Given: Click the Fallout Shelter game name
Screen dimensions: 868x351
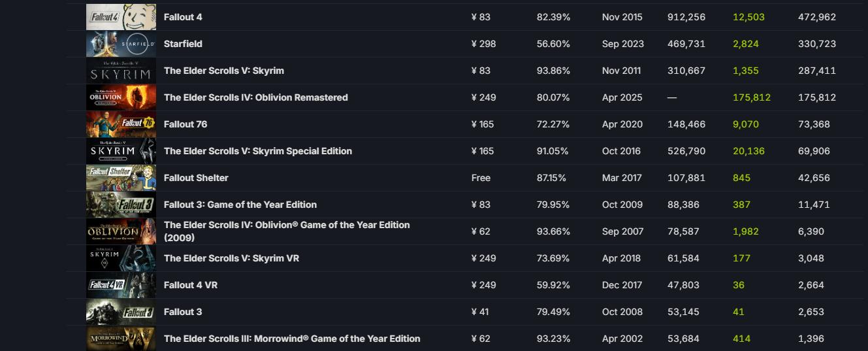Looking at the screenshot, I should [196, 178].
